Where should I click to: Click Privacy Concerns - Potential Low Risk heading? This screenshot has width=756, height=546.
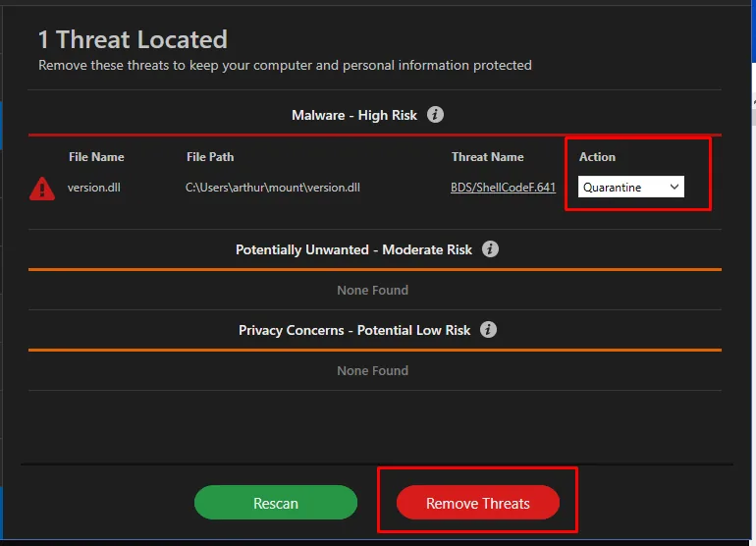coord(354,330)
